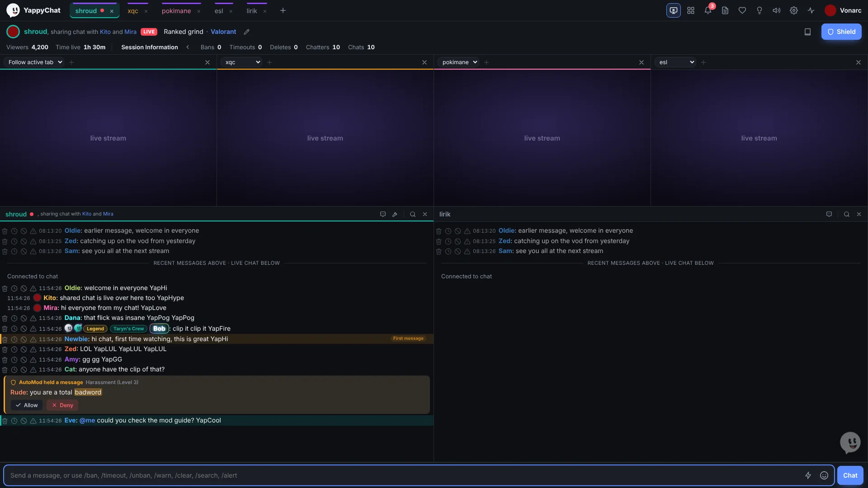Screen dimensions: 868x488
Task: Click the heart favorites icon
Action: (742, 10)
